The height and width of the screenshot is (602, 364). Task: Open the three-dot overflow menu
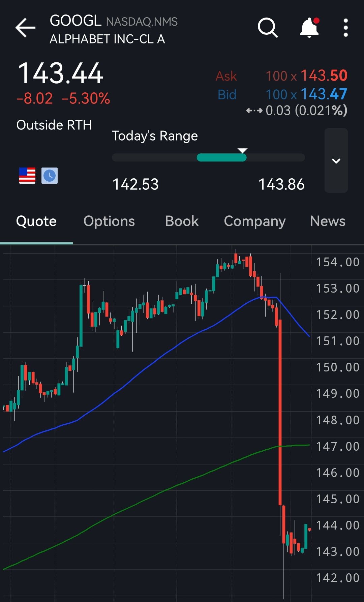coord(345,28)
